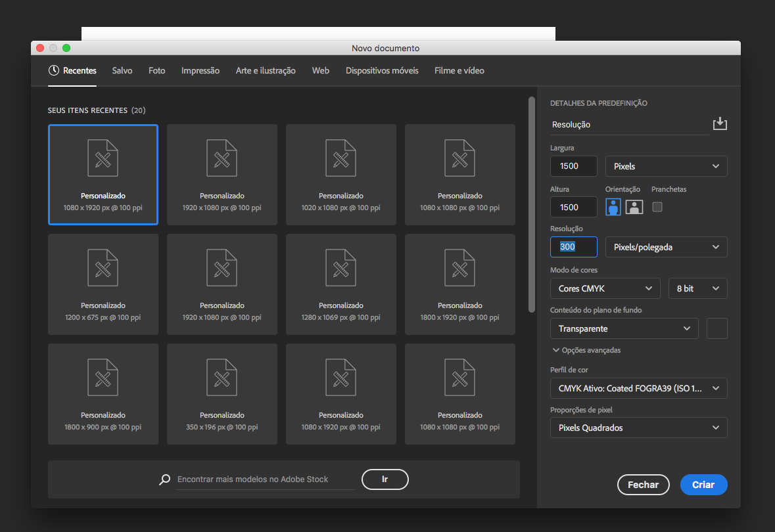The image size is (775, 532).
Task: Open the Filme e vídeo tab
Action: [x=459, y=70]
